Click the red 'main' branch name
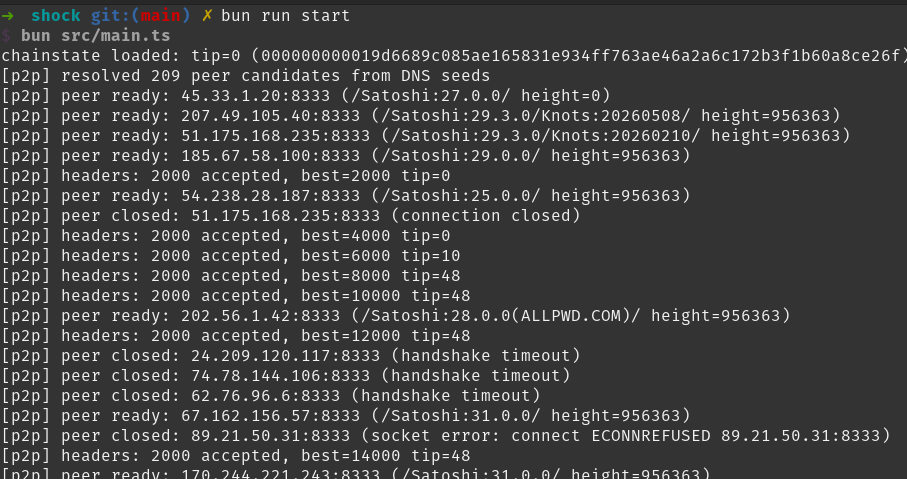Screen dimensions: 907x479 click(160, 16)
